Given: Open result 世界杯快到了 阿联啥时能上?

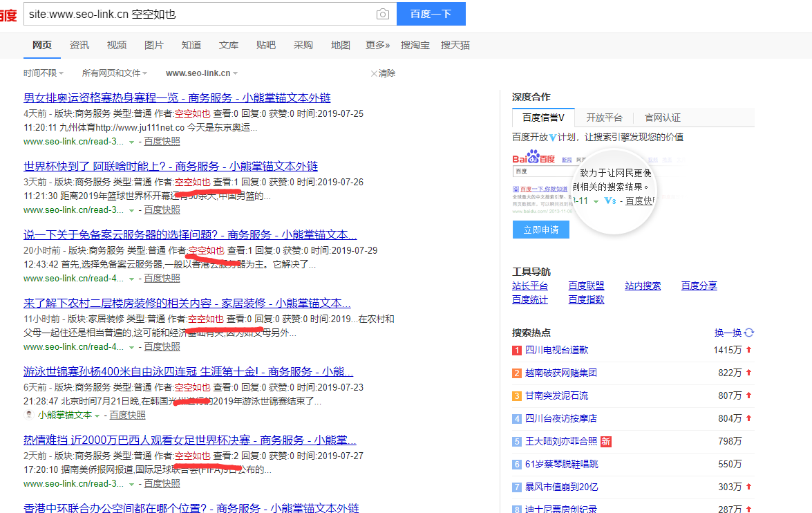Looking at the screenshot, I should [171, 166].
